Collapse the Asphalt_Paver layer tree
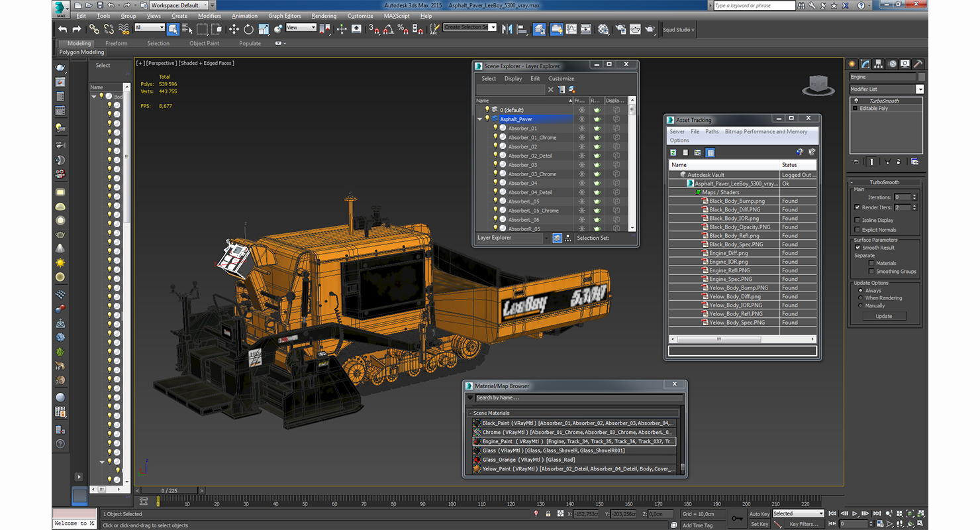 [480, 119]
